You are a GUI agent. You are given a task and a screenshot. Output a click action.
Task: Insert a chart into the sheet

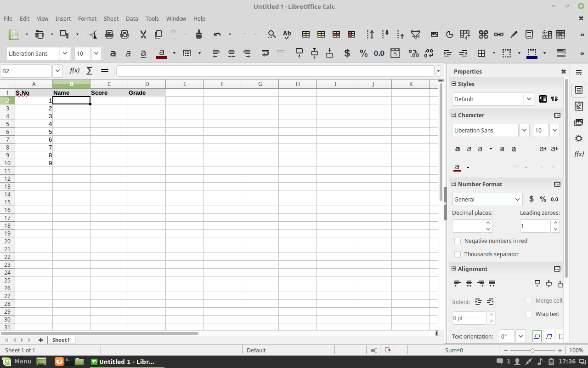(x=449, y=34)
